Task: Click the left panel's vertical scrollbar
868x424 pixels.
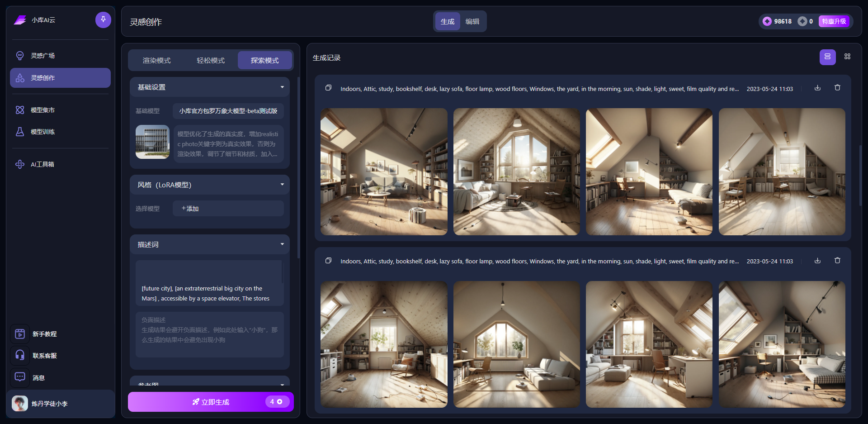Action: coord(298,167)
